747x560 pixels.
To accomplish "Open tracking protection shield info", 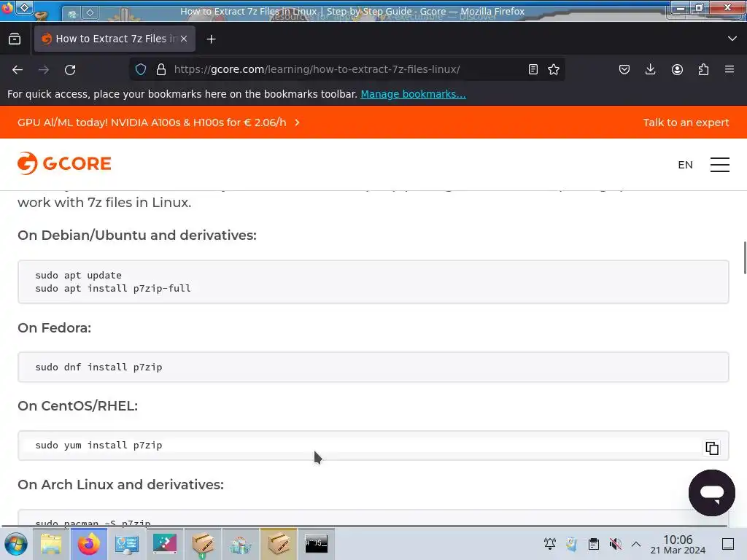I will point(141,69).
